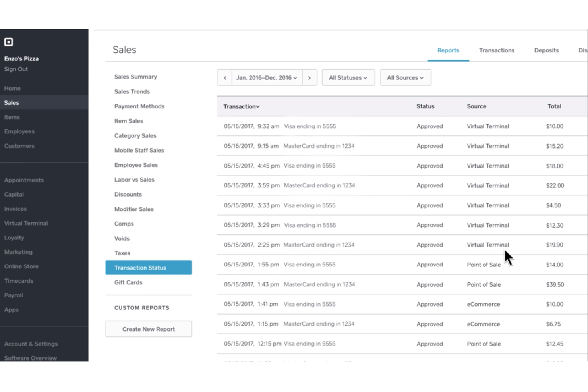Viewport: 588px width, 392px height.
Task: Select the 05/15/2017 4:45 pm transaction
Action: pyautogui.click(x=402, y=166)
